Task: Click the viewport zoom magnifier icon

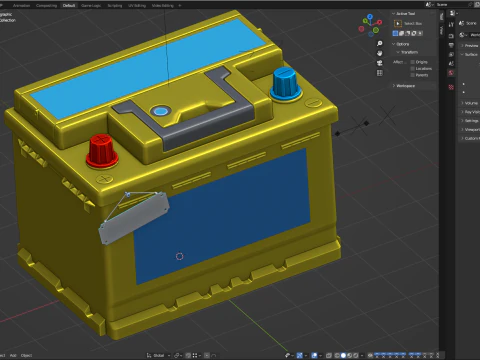Action: (379, 44)
